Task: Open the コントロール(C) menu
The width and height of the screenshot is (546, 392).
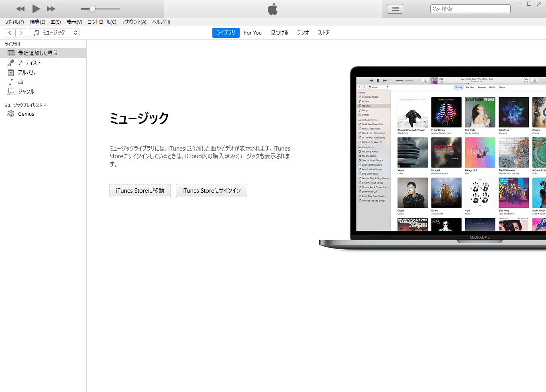Action: click(102, 22)
